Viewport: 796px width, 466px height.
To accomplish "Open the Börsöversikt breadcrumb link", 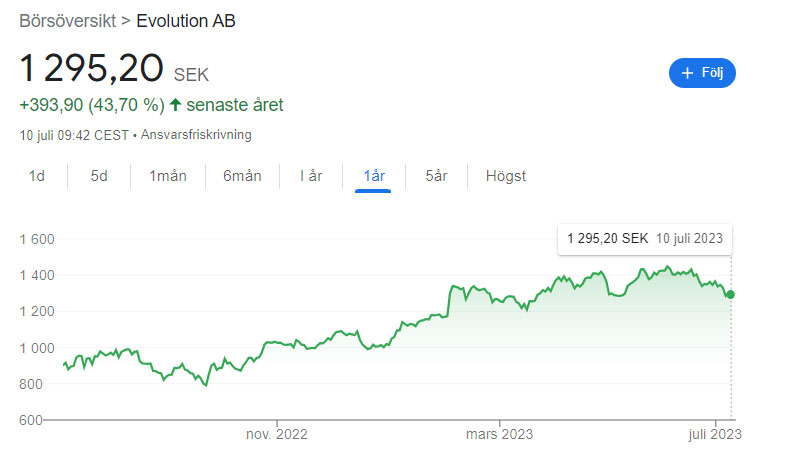I will [x=68, y=21].
